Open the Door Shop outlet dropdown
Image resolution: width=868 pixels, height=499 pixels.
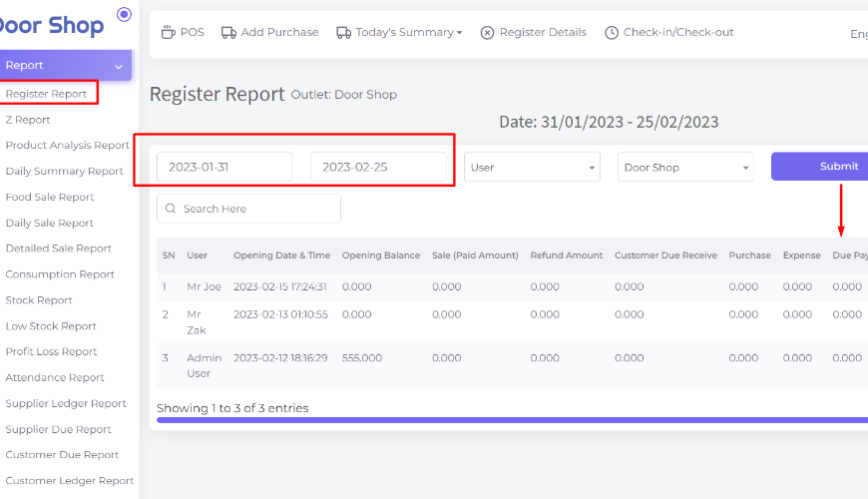[x=685, y=168]
